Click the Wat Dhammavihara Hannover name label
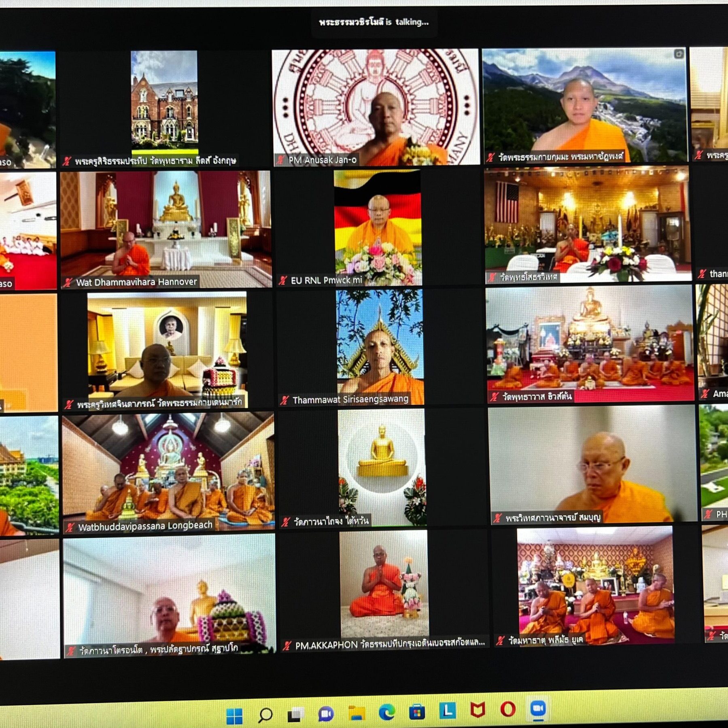Viewport: 728px width, 728px height. pyautogui.click(x=136, y=282)
